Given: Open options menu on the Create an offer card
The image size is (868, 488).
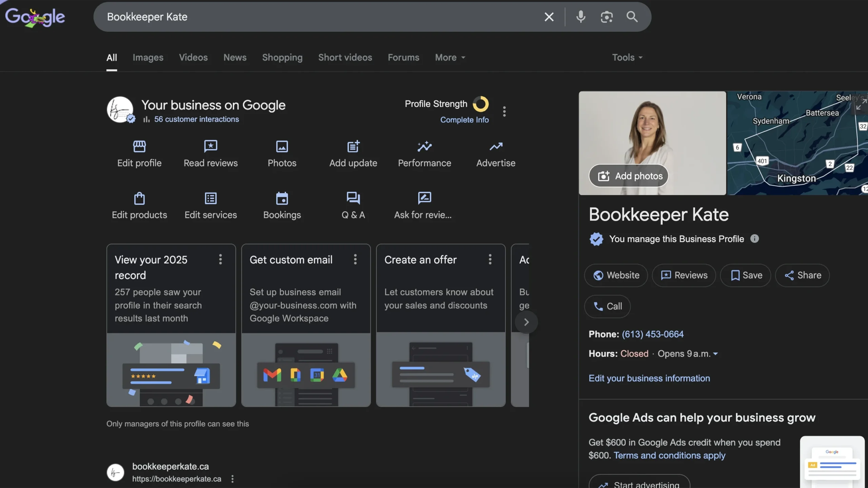Looking at the screenshot, I should coord(490,259).
